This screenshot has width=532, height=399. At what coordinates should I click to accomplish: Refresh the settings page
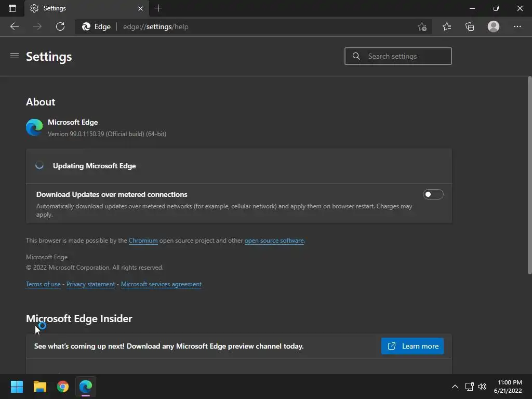(60, 26)
